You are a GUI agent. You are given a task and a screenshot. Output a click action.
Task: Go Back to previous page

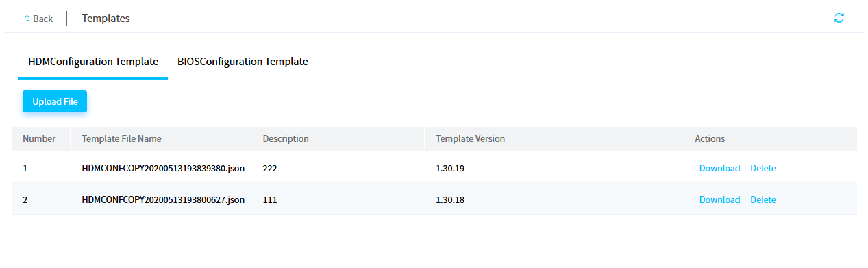point(38,19)
